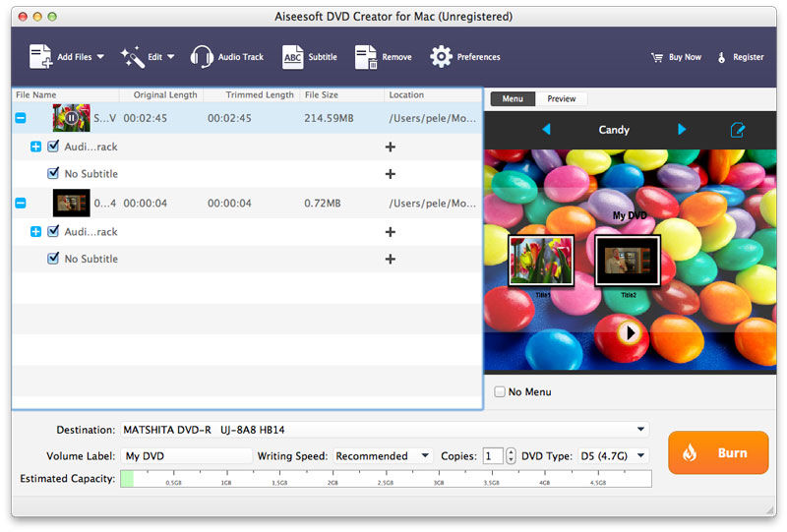
Task: Click the Register key icon
Action: (x=721, y=57)
